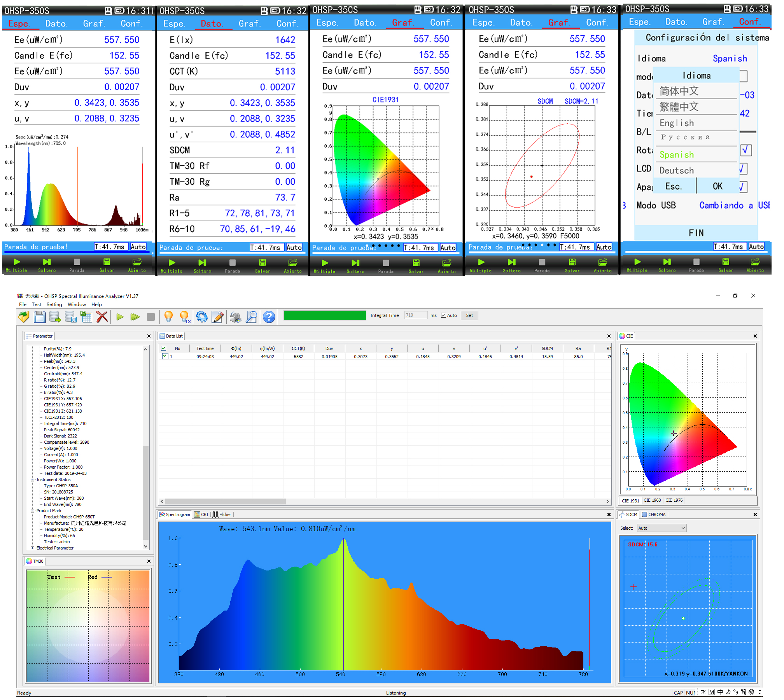Open the SDCM Select Auto dropdown
784x700 pixels.
661,528
